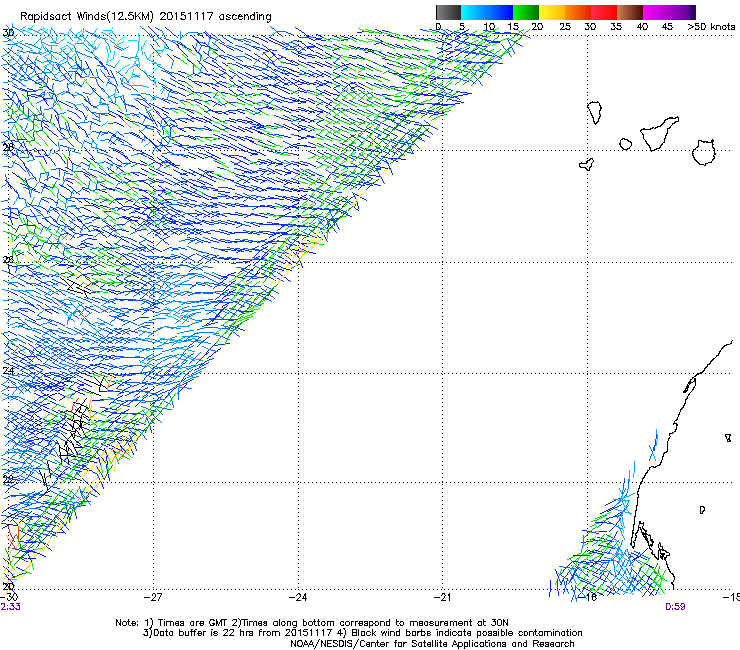Screen dimensions: 740x650
Task: Click the 'Rapidsact Winds(12.5KM) 20151117 ascending' title
Action: (x=145, y=17)
